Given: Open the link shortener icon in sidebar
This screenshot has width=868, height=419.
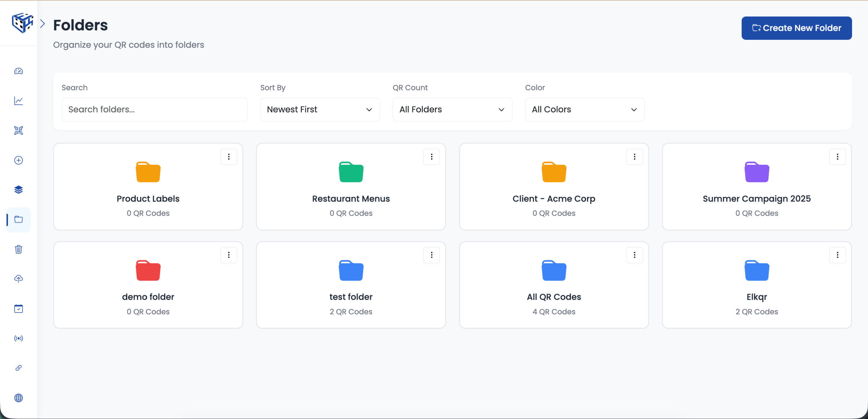Looking at the screenshot, I should pyautogui.click(x=19, y=368).
